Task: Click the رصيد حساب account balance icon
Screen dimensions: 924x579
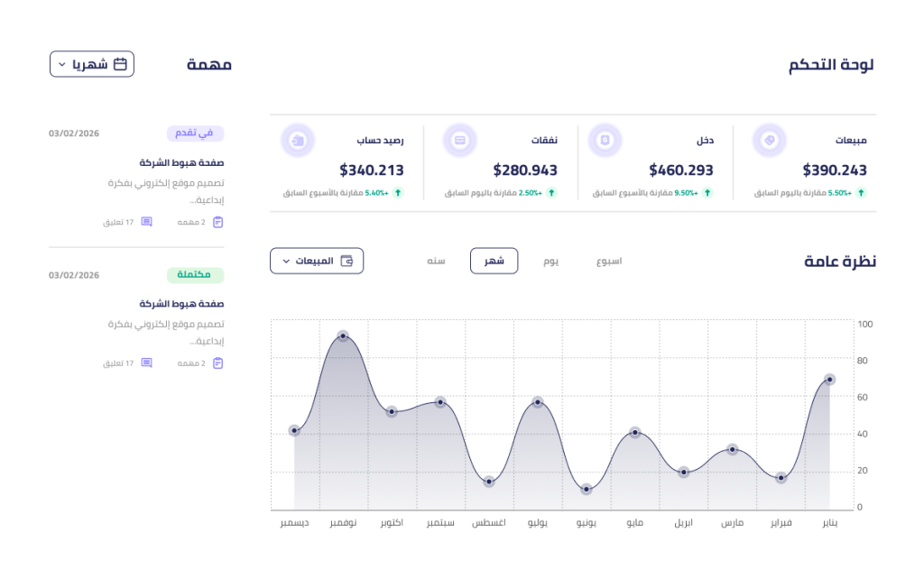Action: [x=298, y=141]
